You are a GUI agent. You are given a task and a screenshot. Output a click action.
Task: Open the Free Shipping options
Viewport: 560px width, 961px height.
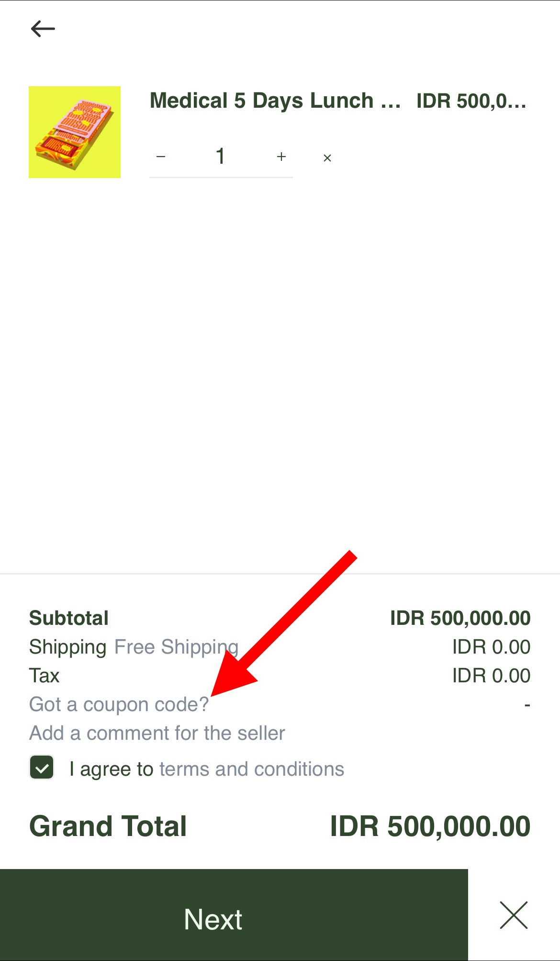[x=177, y=647]
